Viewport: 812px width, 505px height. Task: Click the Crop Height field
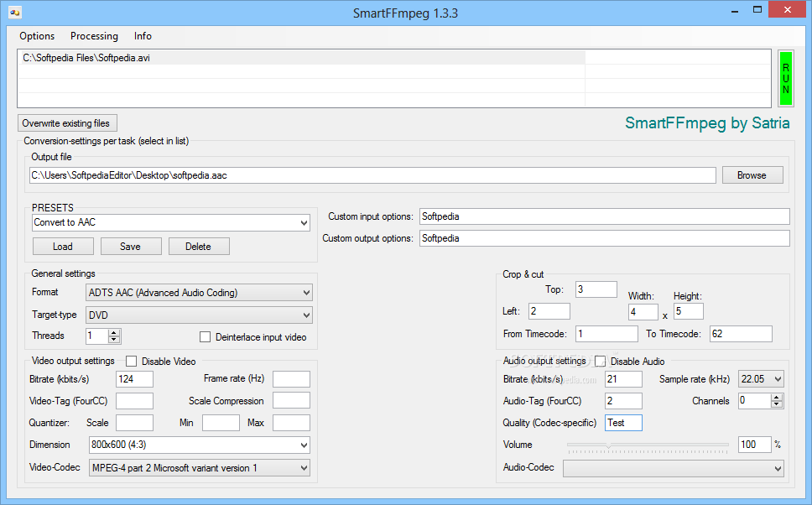point(688,311)
